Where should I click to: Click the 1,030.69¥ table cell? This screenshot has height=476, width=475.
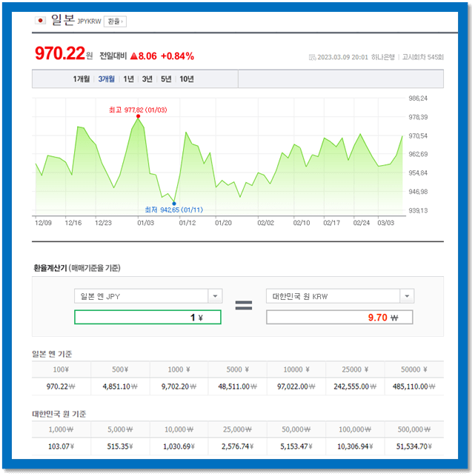(x=179, y=446)
